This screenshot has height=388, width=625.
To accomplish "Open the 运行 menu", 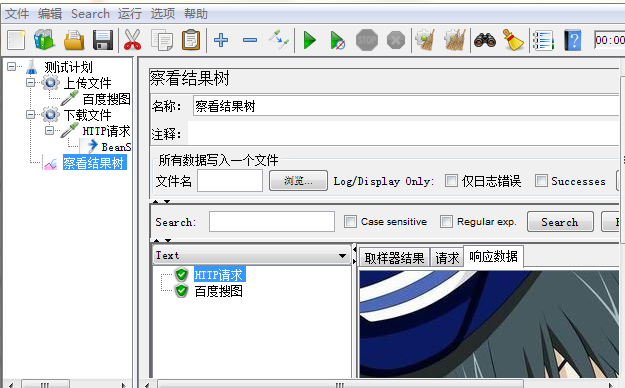I will point(130,14).
